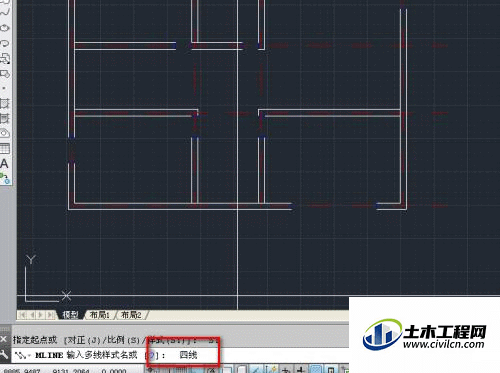
Task: Select the Spline tool in Draw toolbar
Action: coord(5,13)
